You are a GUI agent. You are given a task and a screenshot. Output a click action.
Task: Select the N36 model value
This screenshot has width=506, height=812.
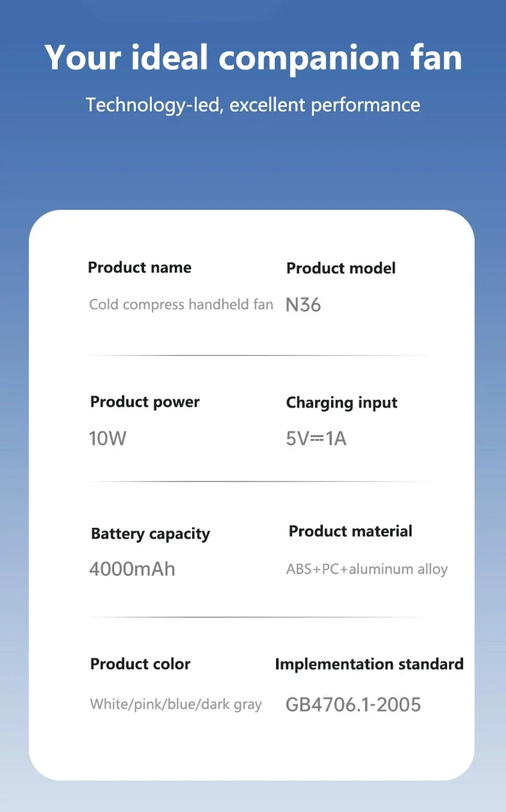tap(304, 305)
